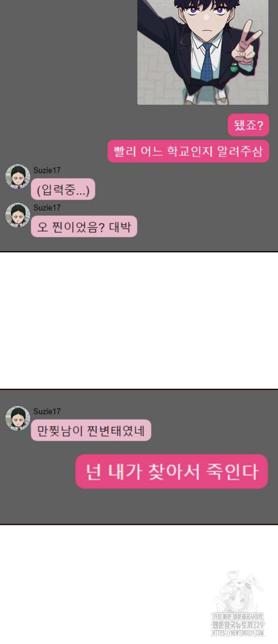Select the (입력중...) typing bubble

tap(63, 189)
